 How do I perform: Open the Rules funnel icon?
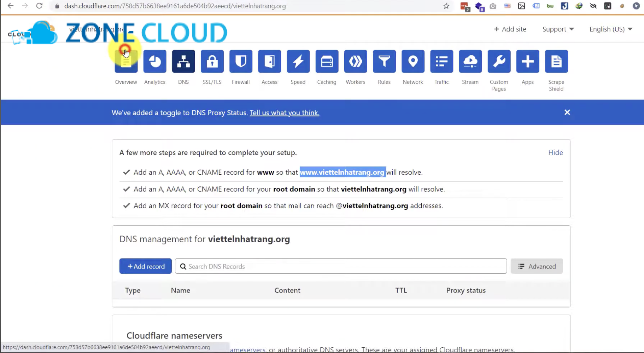coord(384,62)
